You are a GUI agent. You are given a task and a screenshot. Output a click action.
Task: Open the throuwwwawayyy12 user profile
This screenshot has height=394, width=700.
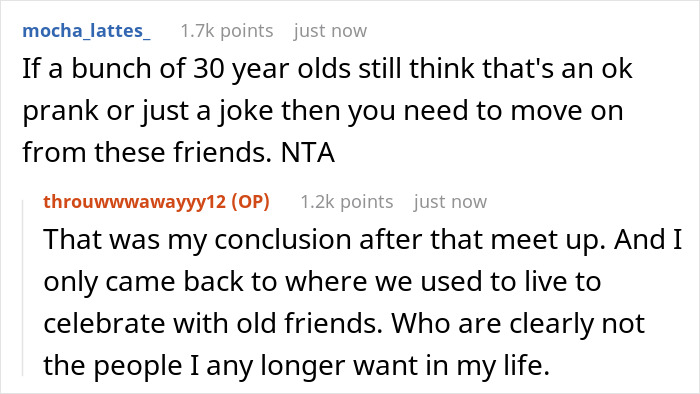tap(135, 202)
